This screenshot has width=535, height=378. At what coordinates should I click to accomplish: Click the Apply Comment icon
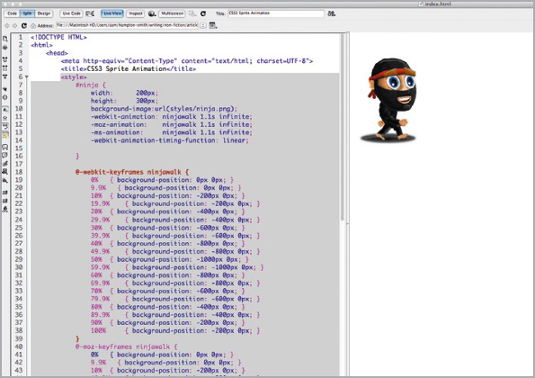(5, 147)
